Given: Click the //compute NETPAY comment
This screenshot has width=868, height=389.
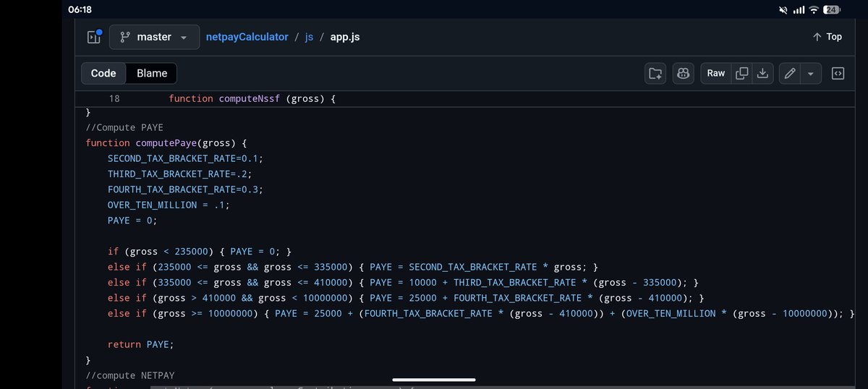Looking at the screenshot, I should point(130,375).
